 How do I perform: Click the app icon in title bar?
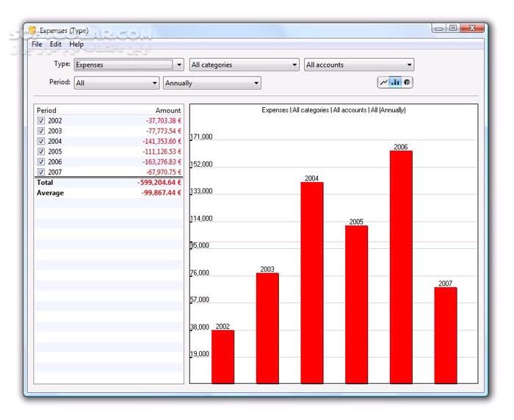[32, 30]
